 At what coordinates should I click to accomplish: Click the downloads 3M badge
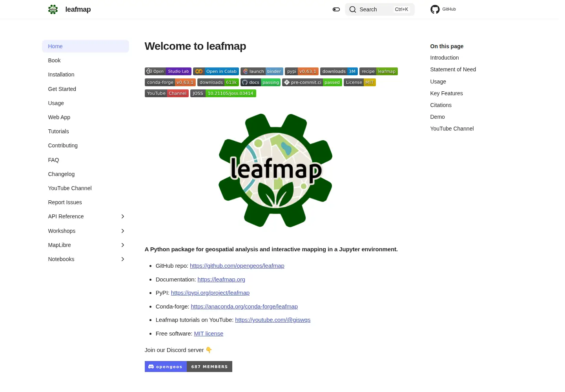[x=339, y=71]
